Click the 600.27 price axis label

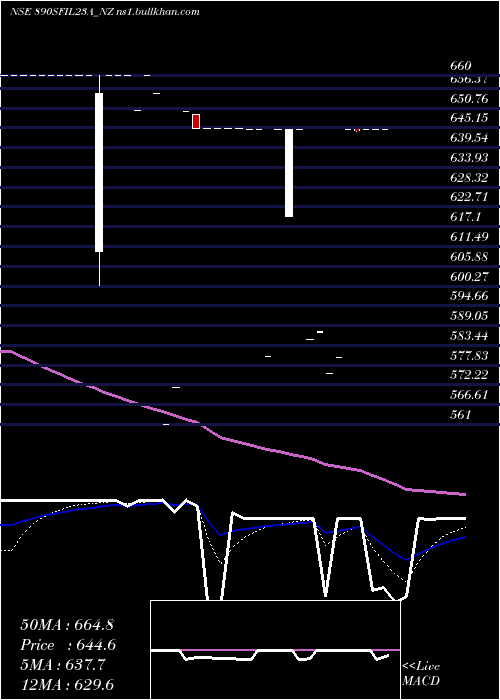pyautogui.click(x=469, y=276)
